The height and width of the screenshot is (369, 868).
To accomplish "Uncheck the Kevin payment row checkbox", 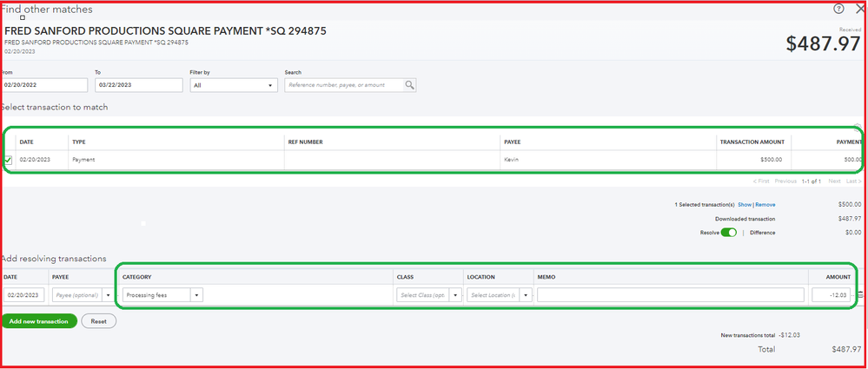I will click(9, 160).
